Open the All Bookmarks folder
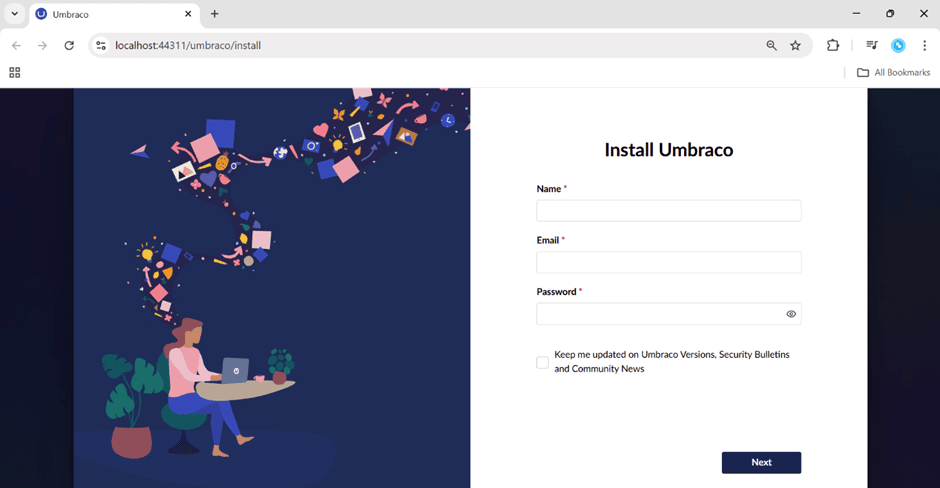Viewport: 940px width, 488px height. pos(893,72)
